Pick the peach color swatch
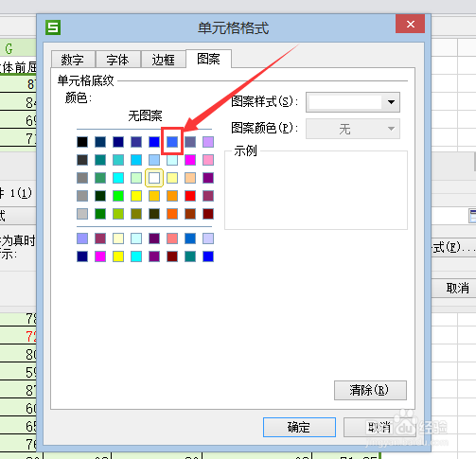The width and height of the screenshot is (476, 459). 190,178
